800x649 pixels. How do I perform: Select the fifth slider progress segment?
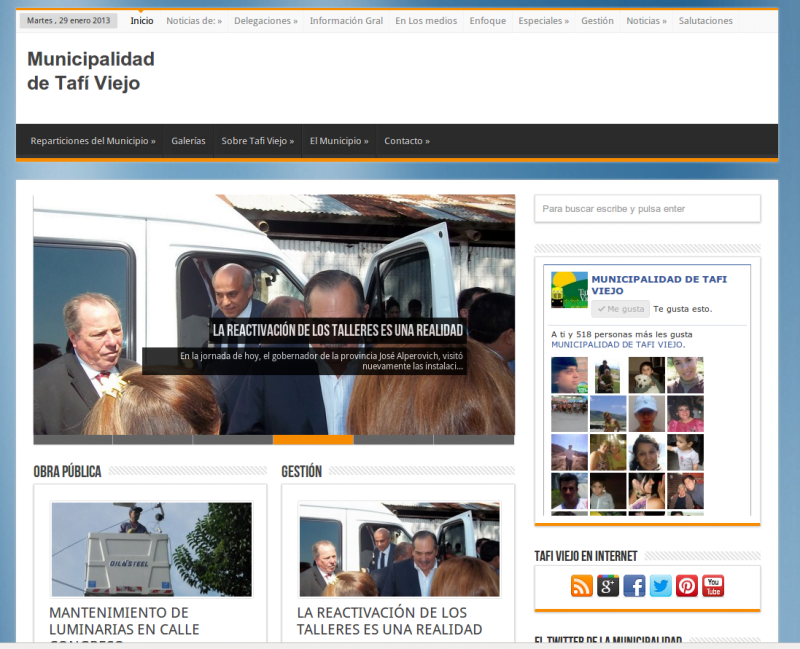point(393,440)
